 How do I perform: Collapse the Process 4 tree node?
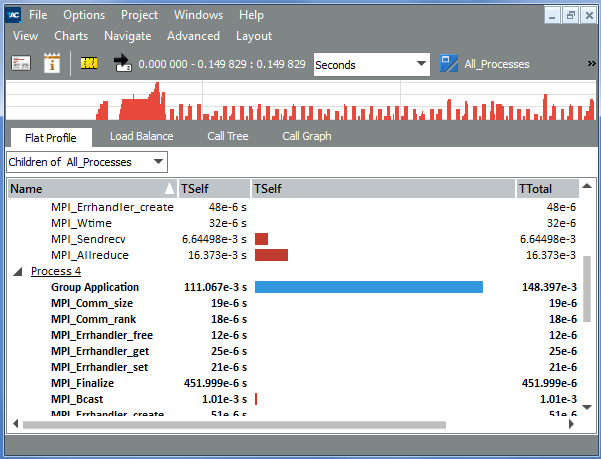17,272
